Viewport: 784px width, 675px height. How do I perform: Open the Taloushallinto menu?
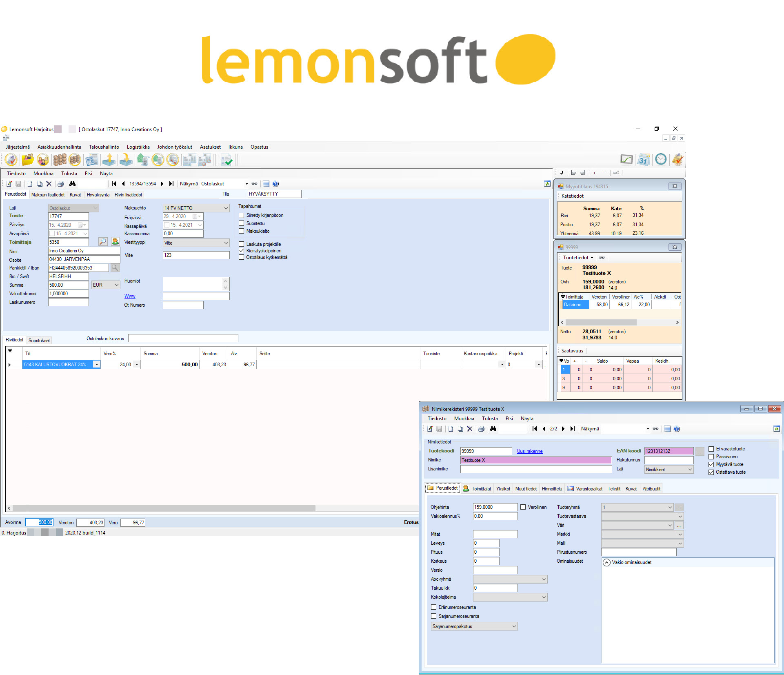coord(104,147)
